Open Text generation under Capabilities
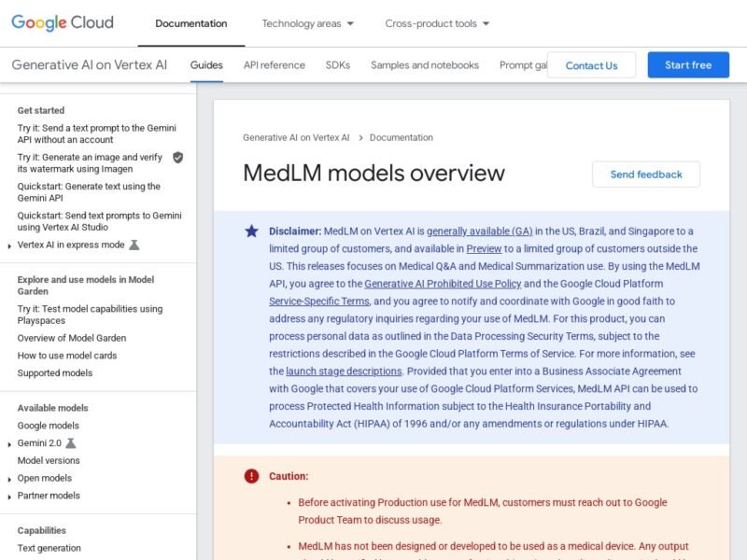Viewport: 747px width, 560px height. (49, 548)
